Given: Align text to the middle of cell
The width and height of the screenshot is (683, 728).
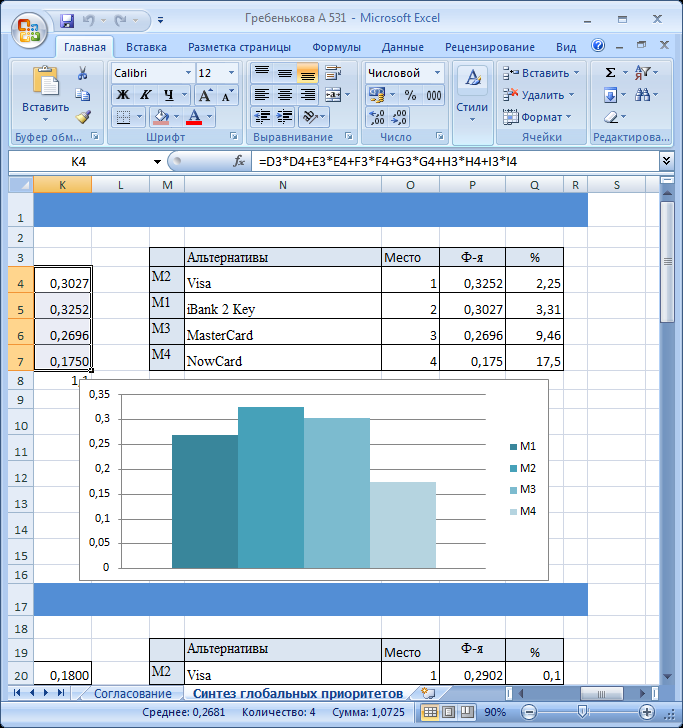Looking at the screenshot, I should [285, 72].
